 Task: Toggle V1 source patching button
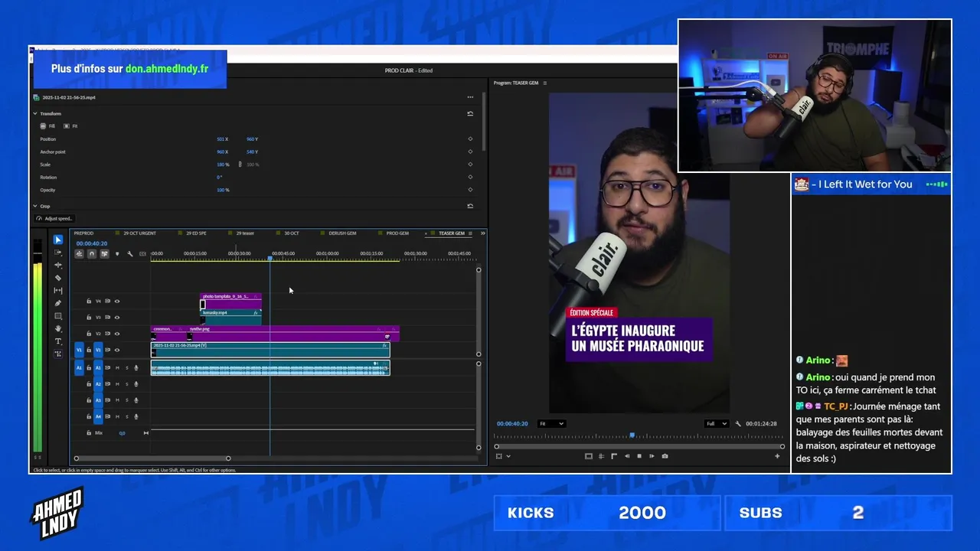point(79,350)
